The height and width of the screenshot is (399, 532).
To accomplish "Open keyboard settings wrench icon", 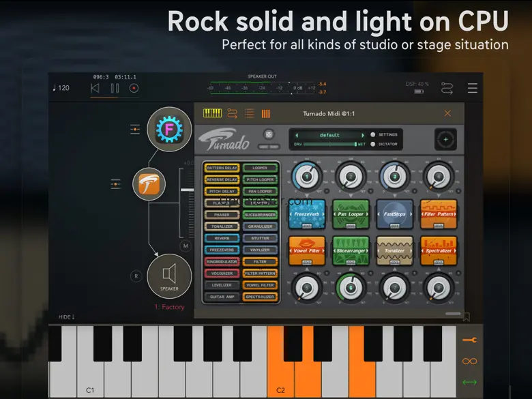I will pos(469,340).
